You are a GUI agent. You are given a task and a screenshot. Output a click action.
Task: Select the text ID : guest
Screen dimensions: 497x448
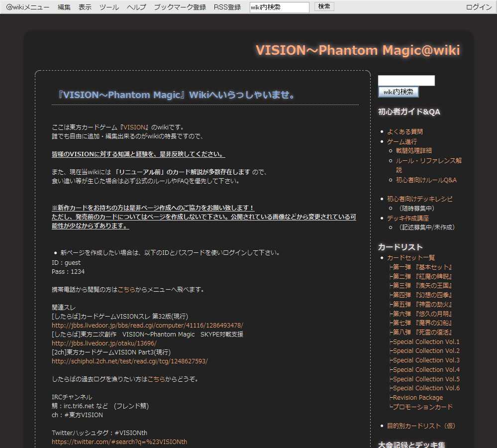click(66, 262)
